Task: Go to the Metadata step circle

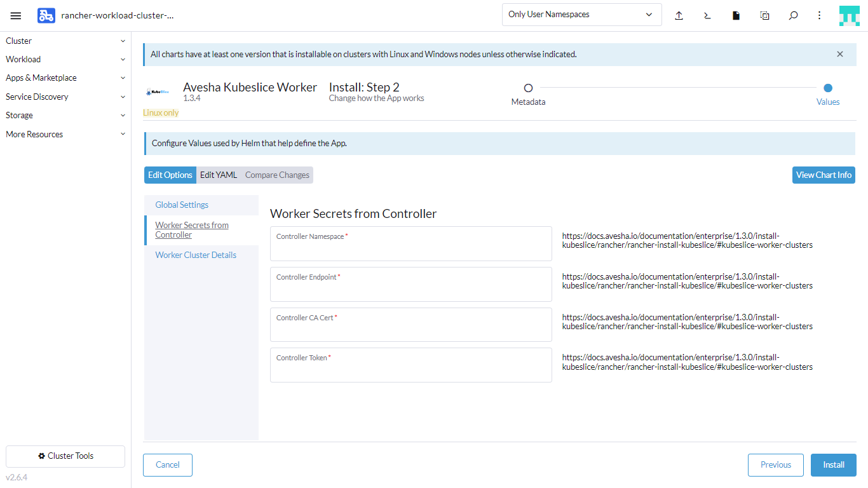Action: (x=528, y=88)
